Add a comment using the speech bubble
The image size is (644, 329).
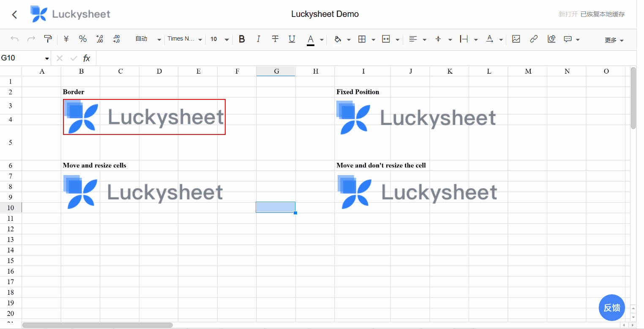(568, 39)
